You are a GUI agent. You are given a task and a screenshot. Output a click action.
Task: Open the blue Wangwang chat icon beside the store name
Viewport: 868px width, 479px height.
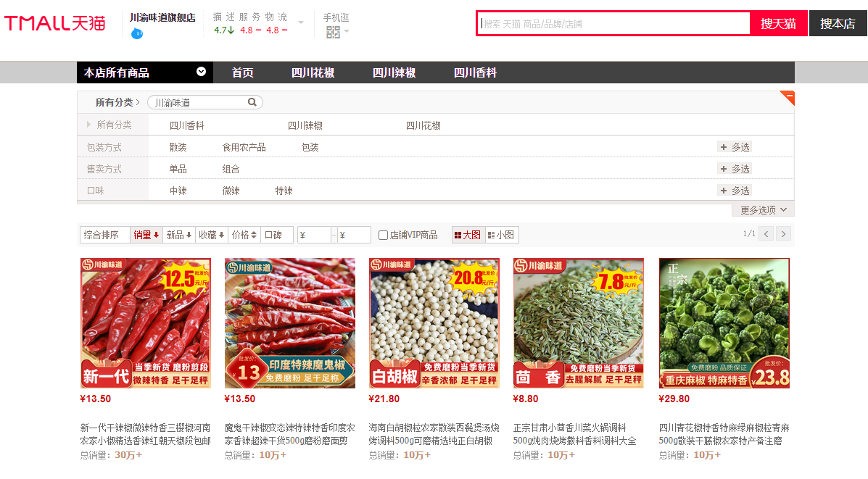point(136,32)
